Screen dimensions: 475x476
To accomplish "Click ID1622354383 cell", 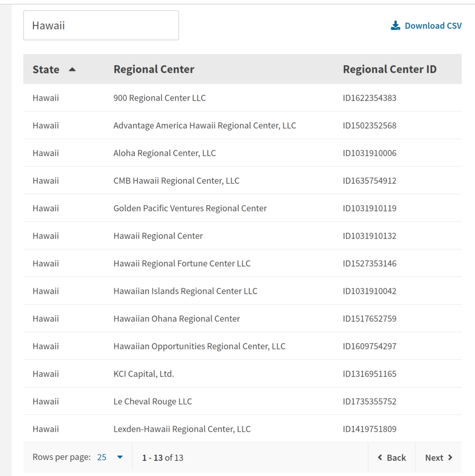I will point(369,98).
